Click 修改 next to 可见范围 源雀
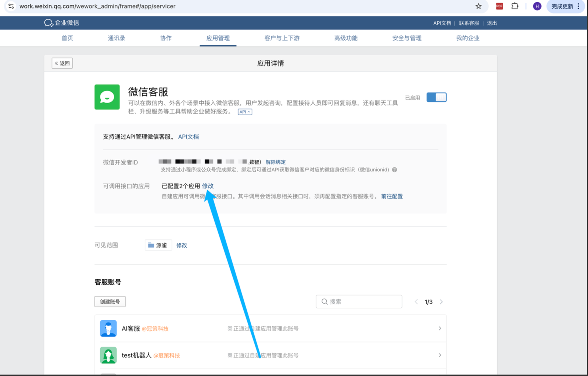 point(182,245)
